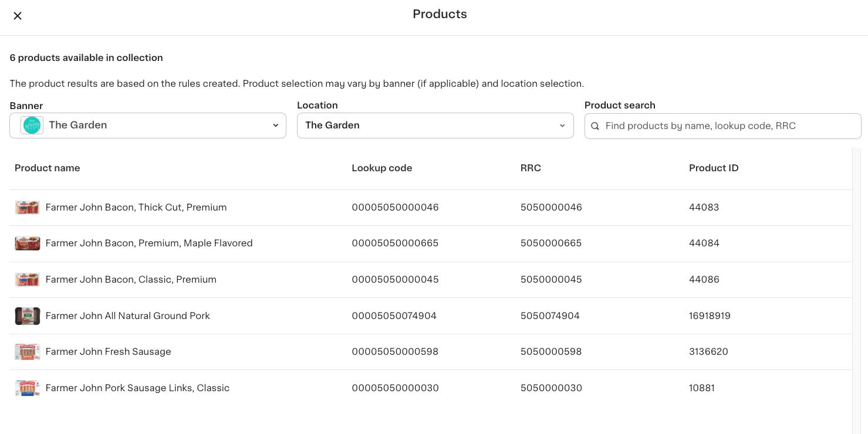Click lookup code 00005050000046
Image resolution: width=868 pixels, height=434 pixels.
tap(395, 208)
